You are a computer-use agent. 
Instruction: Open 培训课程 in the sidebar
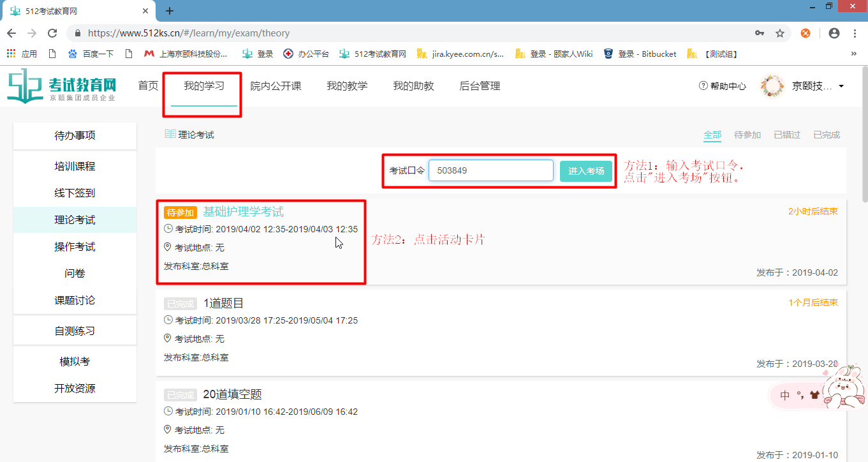point(75,166)
